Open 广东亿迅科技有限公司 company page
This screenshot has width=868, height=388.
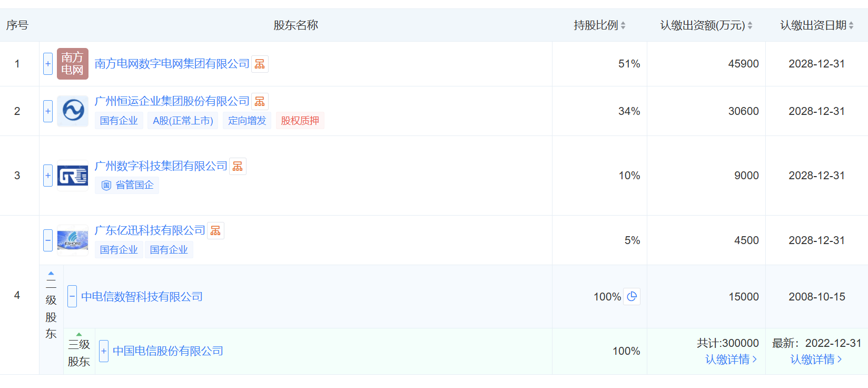click(150, 230)
